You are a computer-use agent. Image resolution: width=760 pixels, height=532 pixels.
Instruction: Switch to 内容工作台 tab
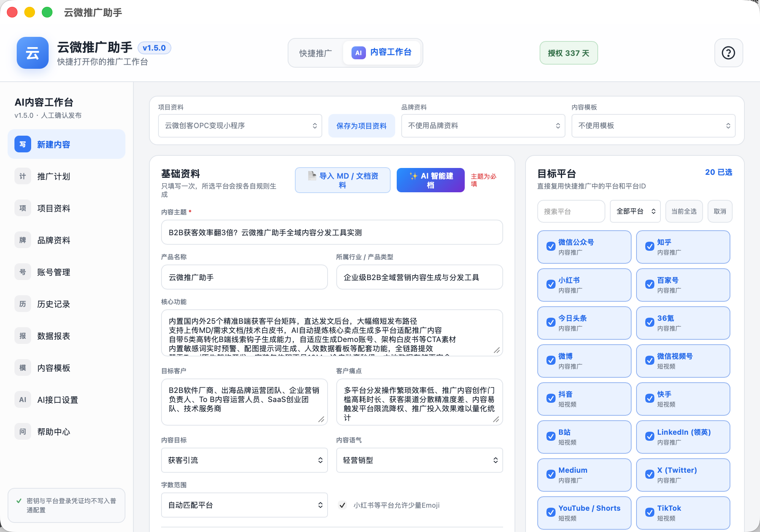pyautogui.click(x=382, y=53)
